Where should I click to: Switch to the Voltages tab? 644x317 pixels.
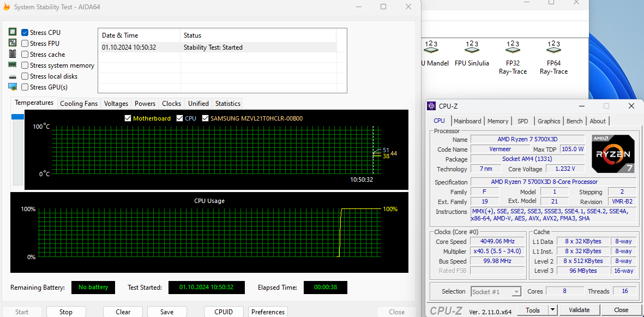116,104
